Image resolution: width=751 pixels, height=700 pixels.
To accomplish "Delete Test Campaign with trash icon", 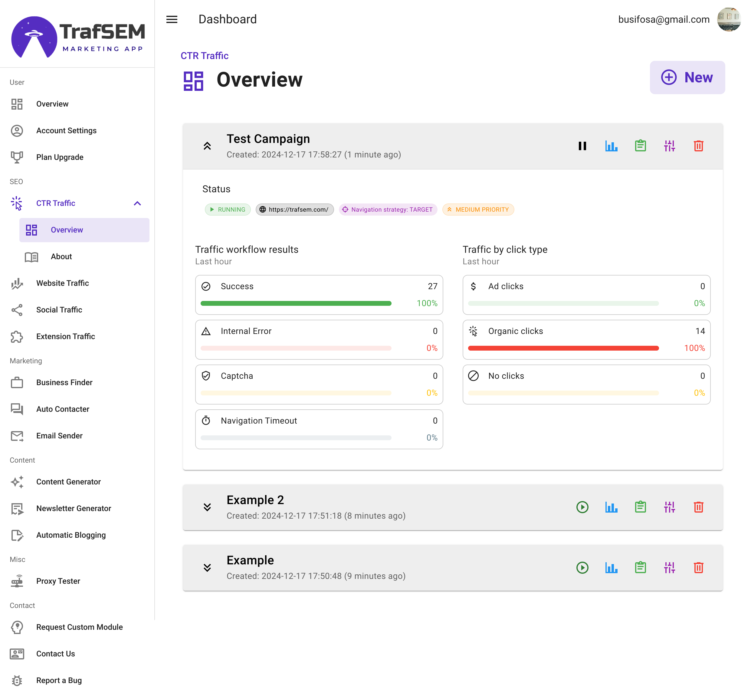I will click(698, 146).
